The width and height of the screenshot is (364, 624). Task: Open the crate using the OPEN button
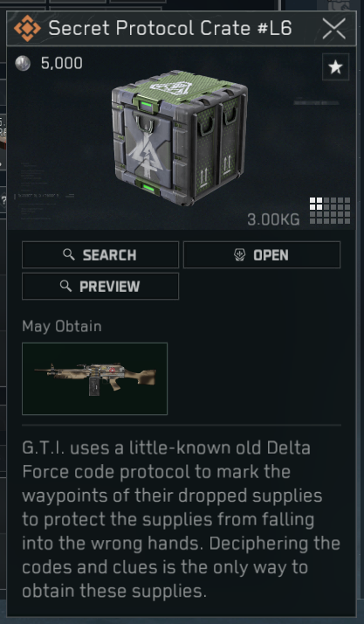point(262,254)
